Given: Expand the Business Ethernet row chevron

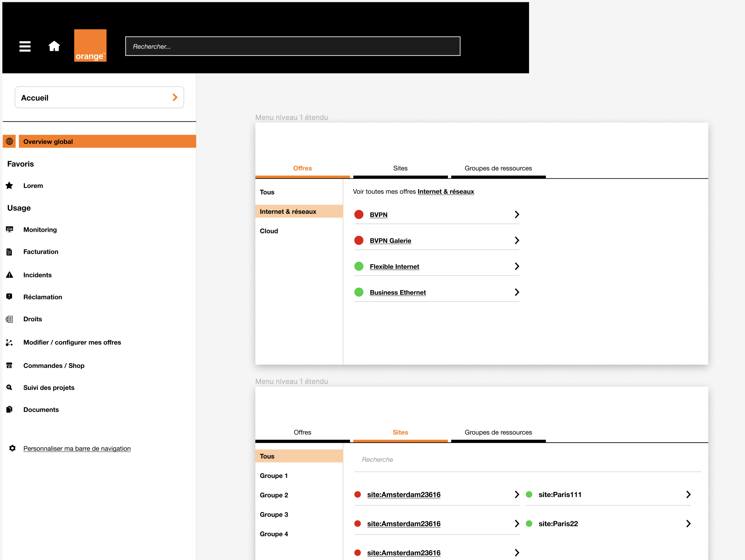Looking at the screenshot, I should 517,292.
